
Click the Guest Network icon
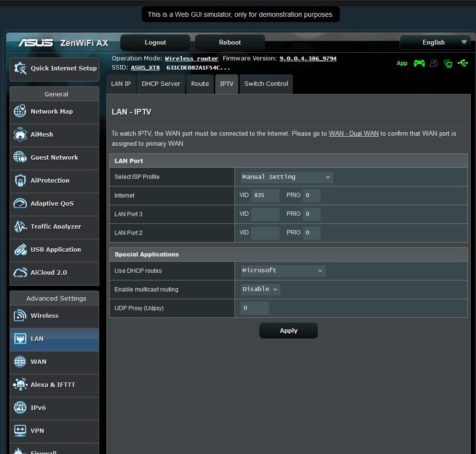20,157
